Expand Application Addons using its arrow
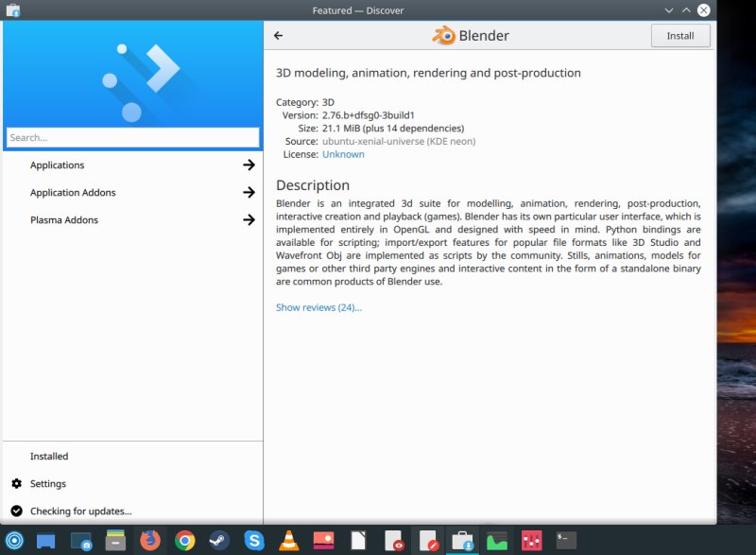 click(x=249, y=192)
